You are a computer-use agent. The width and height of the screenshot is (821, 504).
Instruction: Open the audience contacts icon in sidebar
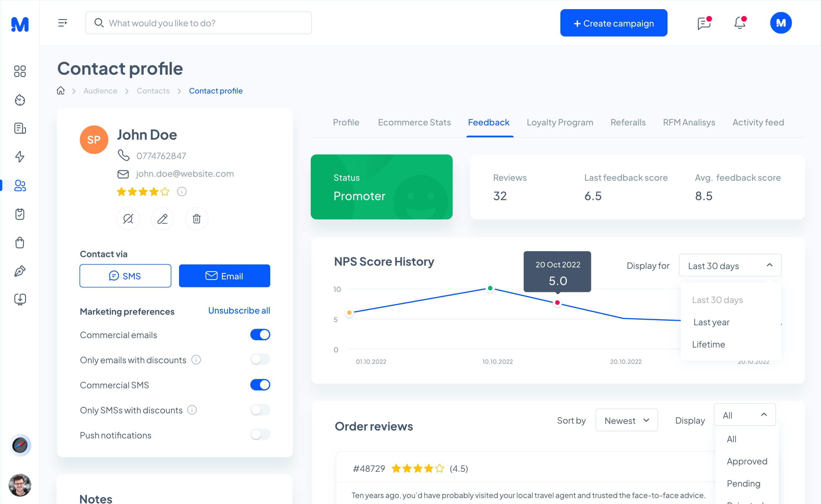[x=20, y=185]
